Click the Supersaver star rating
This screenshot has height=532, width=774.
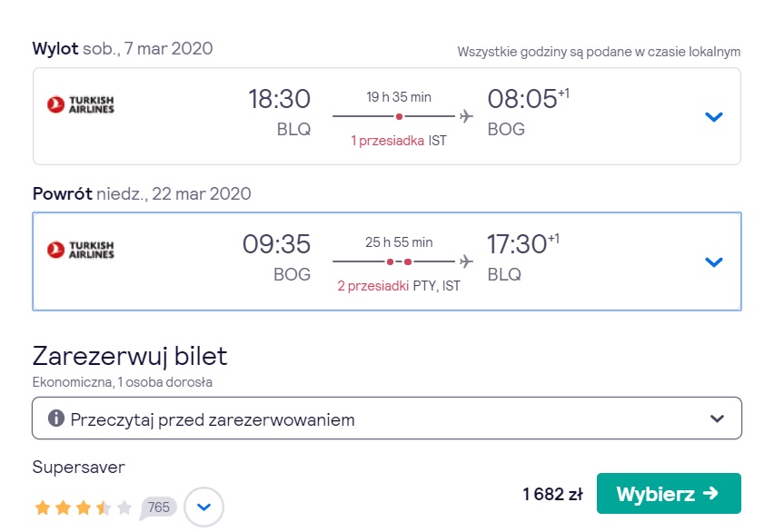pyautogui.click(x=84, y=507)
